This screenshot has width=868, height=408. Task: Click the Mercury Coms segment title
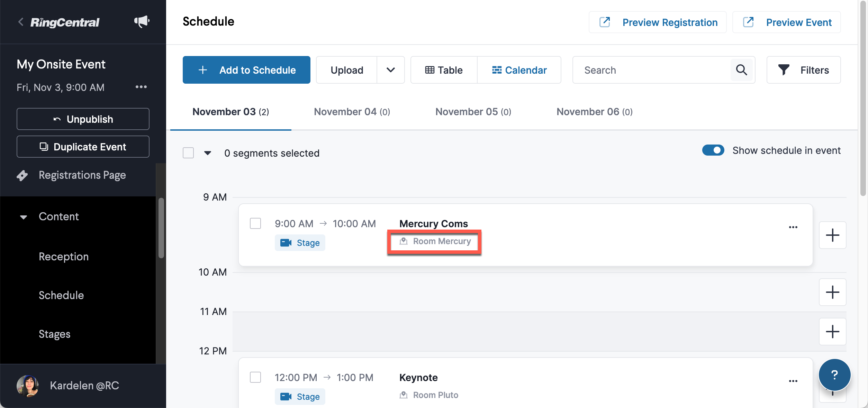433,224
